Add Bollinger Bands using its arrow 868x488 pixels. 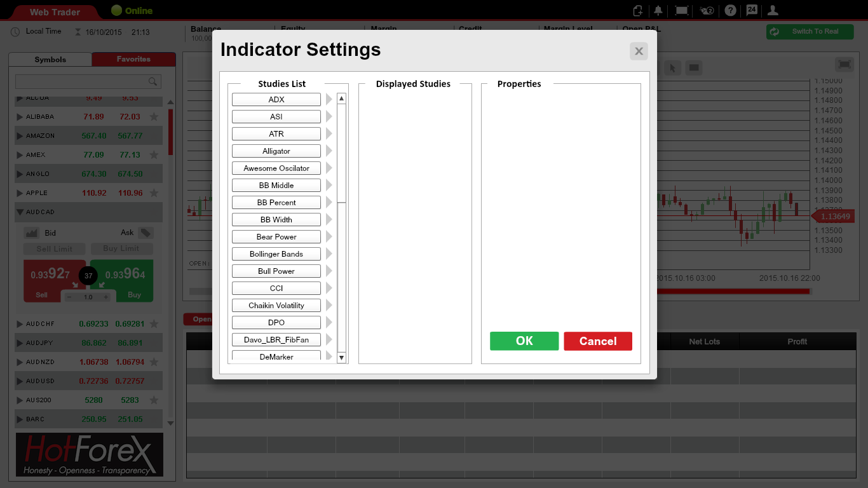[x=329, y=254]
